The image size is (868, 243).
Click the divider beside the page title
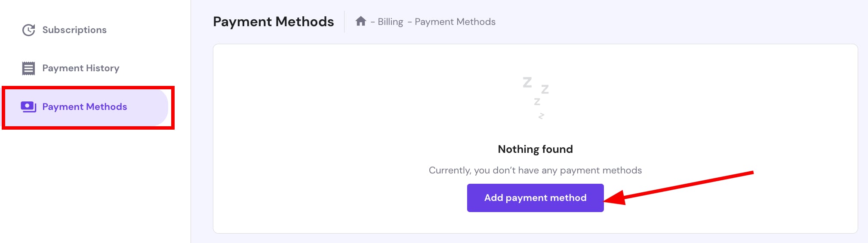(344, 21)
